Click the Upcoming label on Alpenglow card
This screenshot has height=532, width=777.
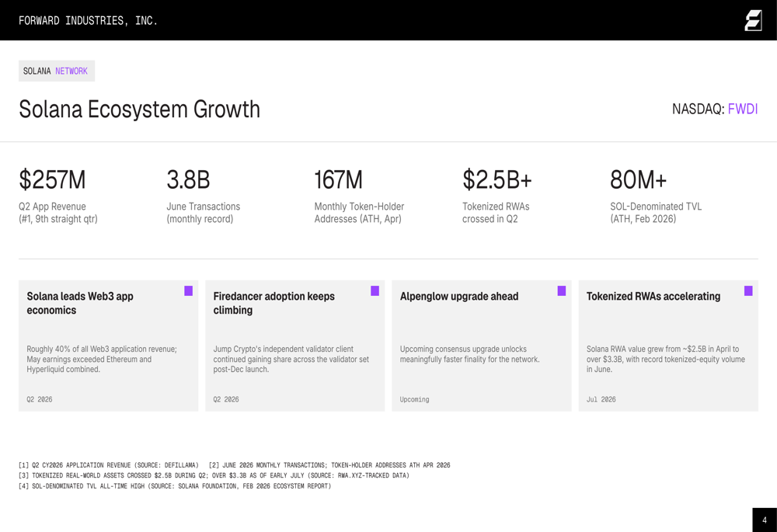(x=414, y=399)
